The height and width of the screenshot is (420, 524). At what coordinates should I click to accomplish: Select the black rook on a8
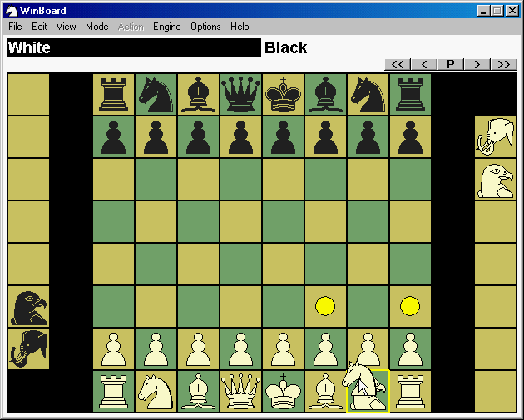(x=114, y=95)
